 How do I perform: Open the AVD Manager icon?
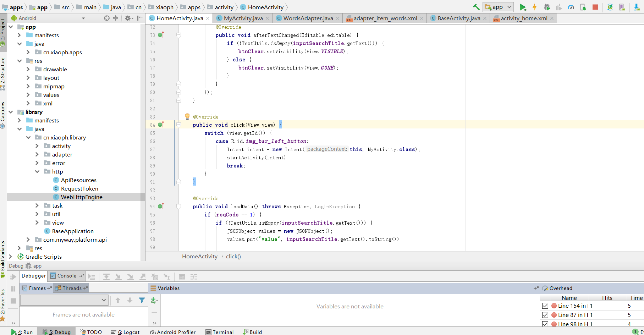622,7
